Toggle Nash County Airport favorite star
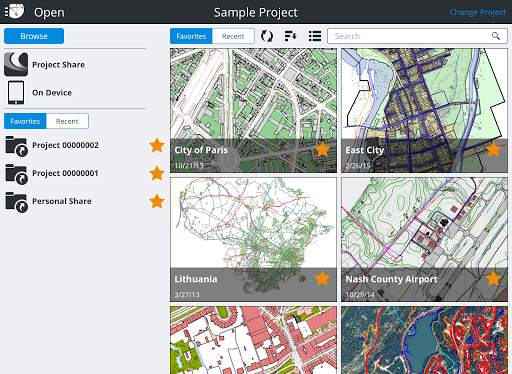Screen dimensions: 512x374 click(493, 279)
